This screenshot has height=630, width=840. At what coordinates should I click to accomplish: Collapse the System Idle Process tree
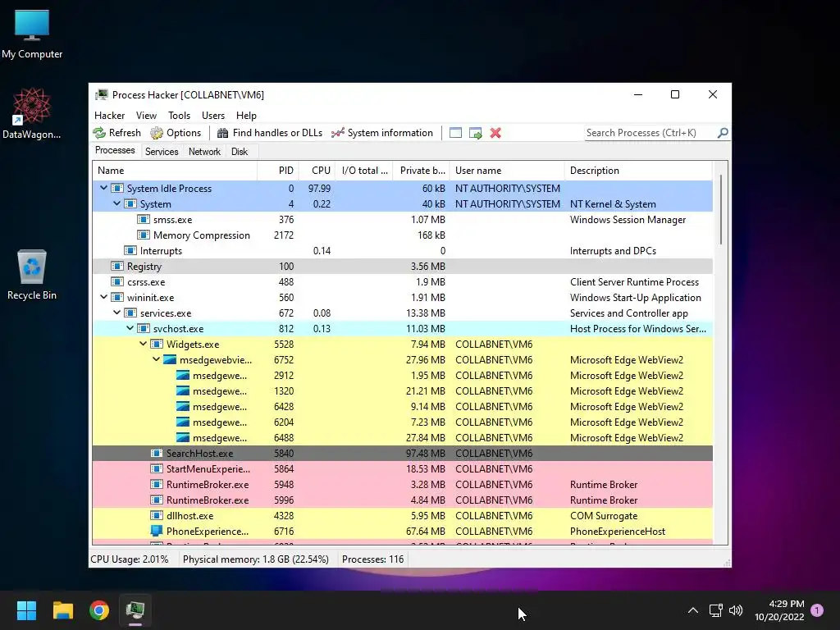[103, 188]
